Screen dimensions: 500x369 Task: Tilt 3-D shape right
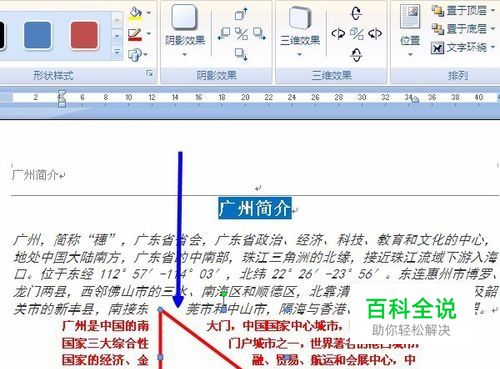[375, 34]
